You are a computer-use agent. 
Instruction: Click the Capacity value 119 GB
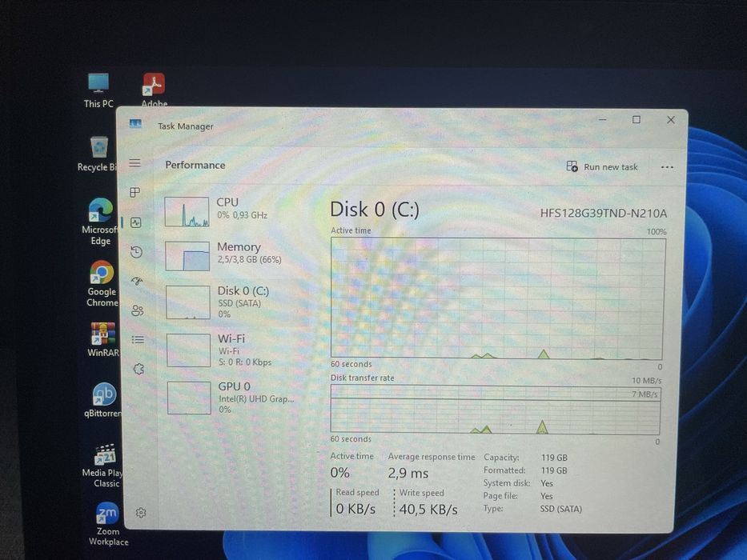[554, 458]
